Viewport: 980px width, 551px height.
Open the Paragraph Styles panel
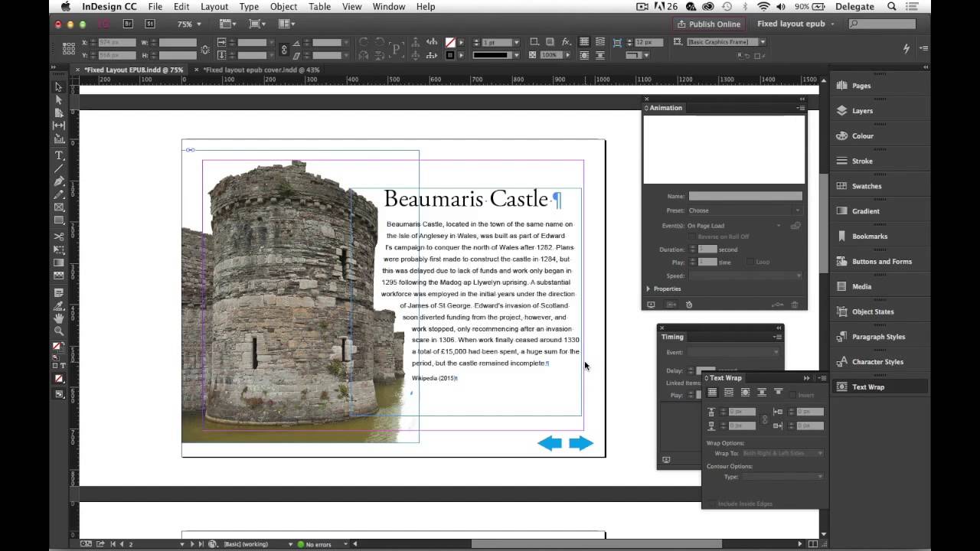879,337
